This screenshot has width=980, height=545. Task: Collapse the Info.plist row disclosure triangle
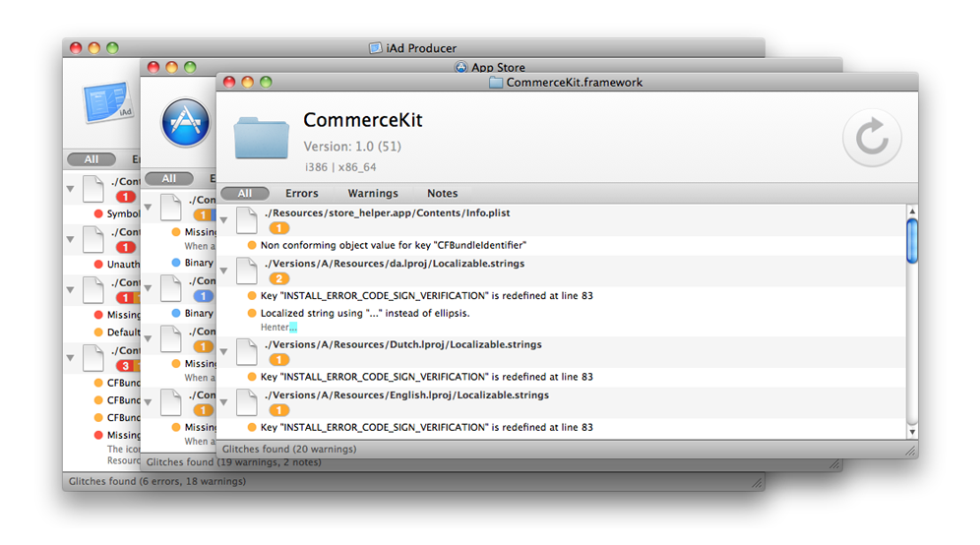coord(223,220)
